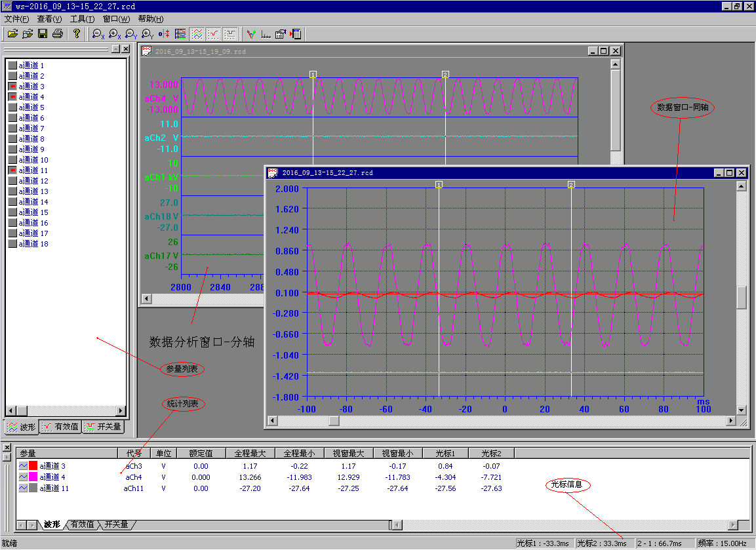Click the zero-centering red arrows icon
This screenshot has height=550, width=756.
coord(164,33)
